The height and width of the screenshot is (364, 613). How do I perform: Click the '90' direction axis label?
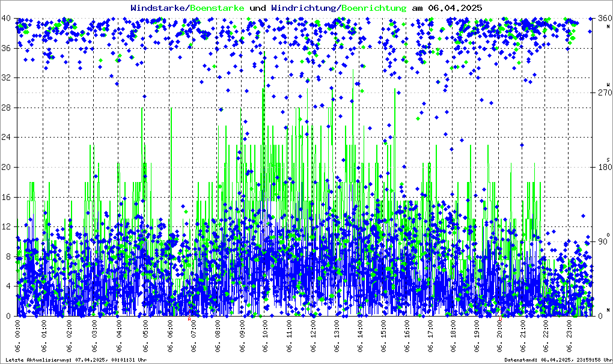(x=602, y=241)
